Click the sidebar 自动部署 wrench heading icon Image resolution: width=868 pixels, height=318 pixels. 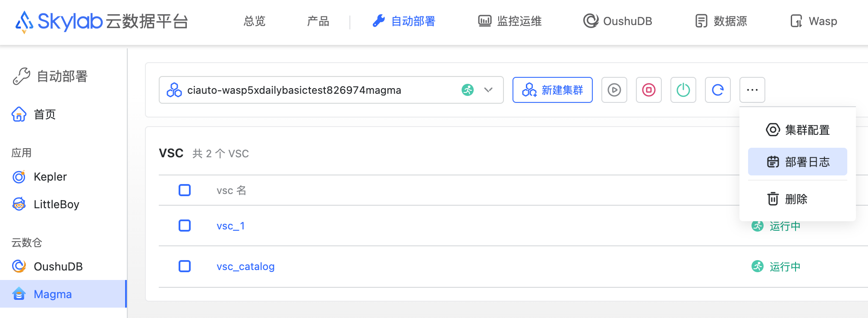pos(22,76)
